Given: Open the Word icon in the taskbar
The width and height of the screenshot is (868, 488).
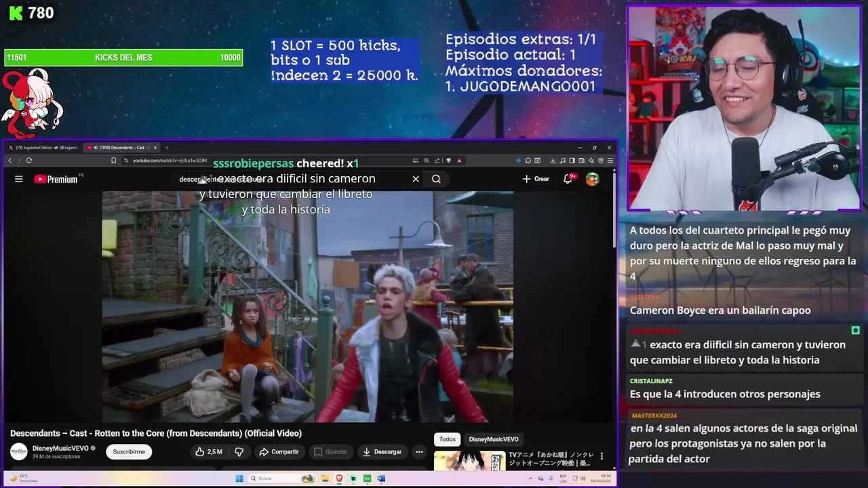Looking at the screenshot, I should tap(381, 479).
